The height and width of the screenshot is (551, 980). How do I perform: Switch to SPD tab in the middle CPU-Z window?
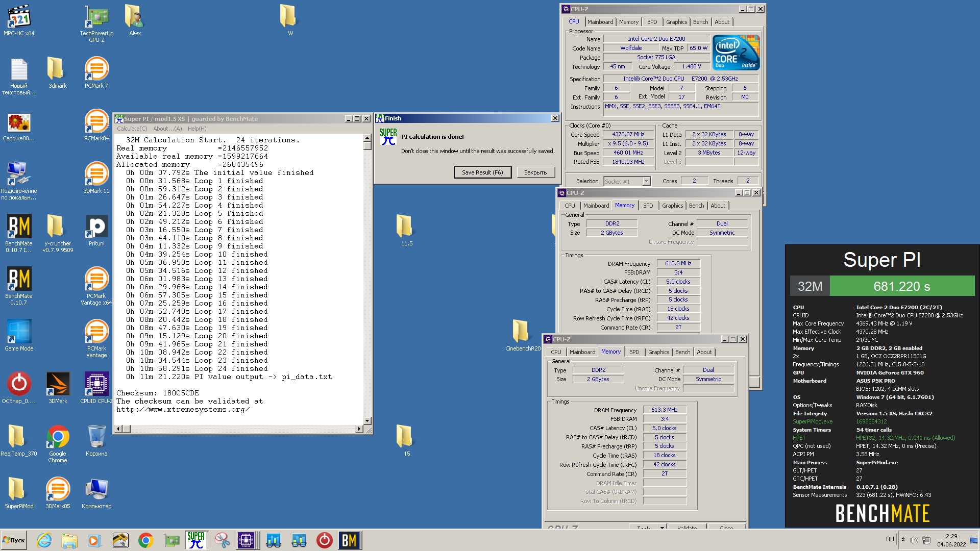click(x=648, y=206)
